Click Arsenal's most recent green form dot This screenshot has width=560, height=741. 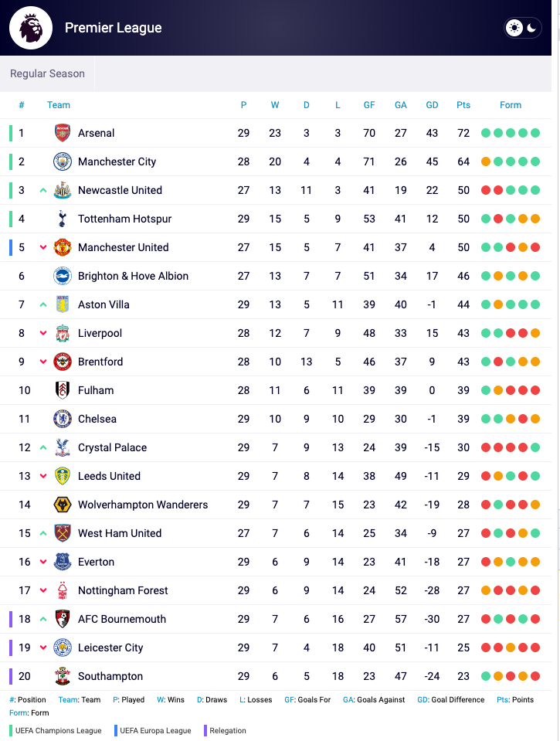tap(535, 133)
